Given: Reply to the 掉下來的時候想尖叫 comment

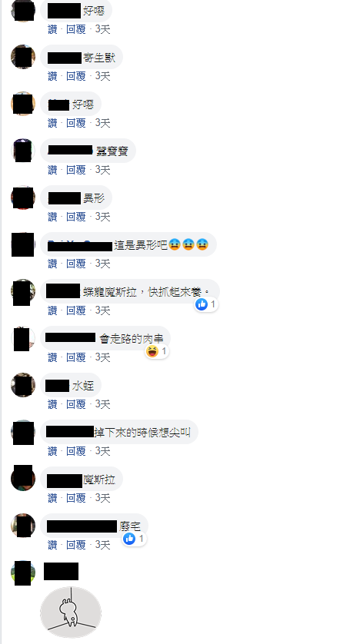Looking at the screenshot, I should (75, 451).
